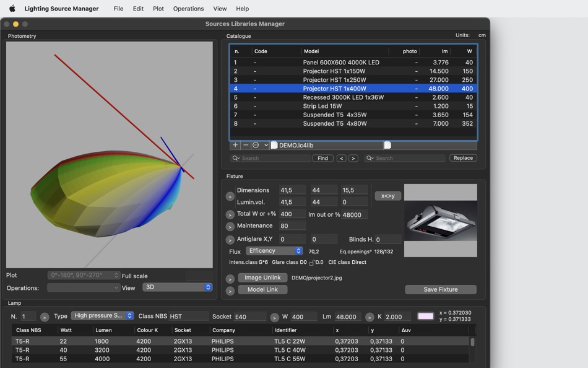This screenshot has height=368, width=588.
Task: Open the Plot angle dropdown
Action: (84, 275)
